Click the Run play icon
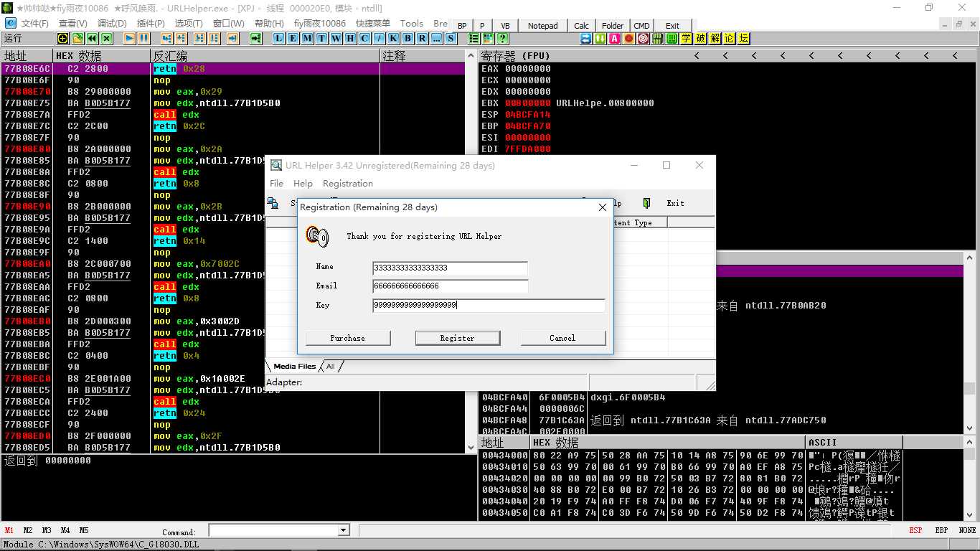980x551 pixels. click(x=130, y=39)
